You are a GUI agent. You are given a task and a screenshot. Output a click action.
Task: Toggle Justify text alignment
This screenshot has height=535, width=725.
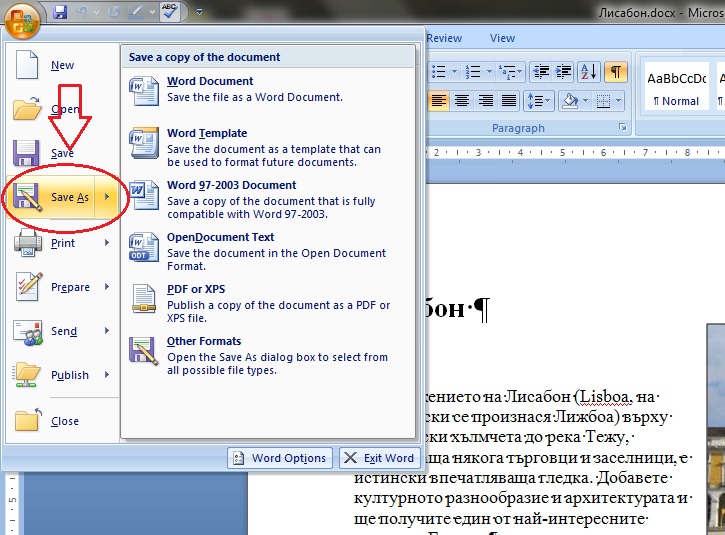tap(509, 100)
